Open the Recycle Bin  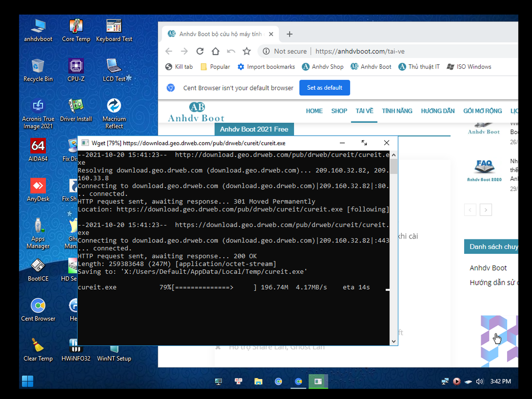click(x=38, y=70)
